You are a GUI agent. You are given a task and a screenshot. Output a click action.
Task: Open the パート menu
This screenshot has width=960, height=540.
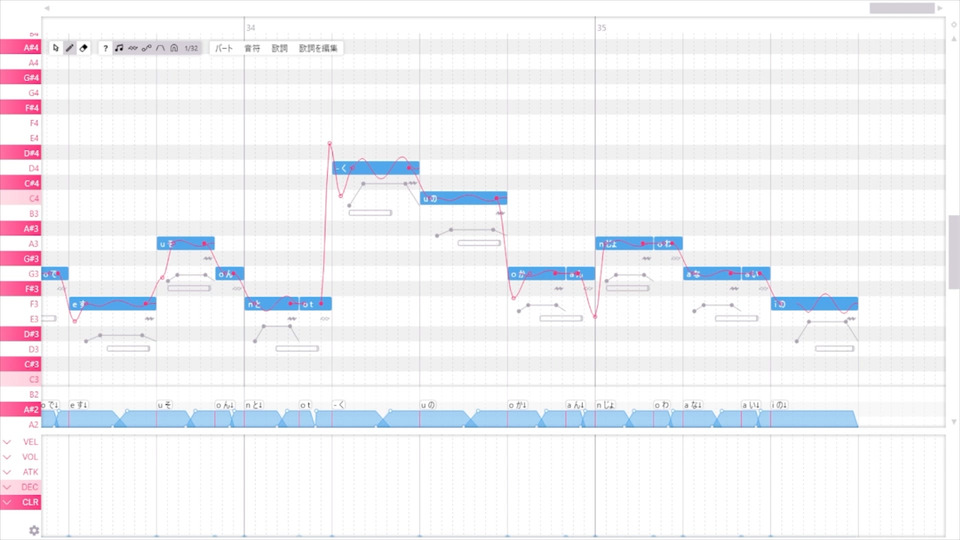coord(224,48)
